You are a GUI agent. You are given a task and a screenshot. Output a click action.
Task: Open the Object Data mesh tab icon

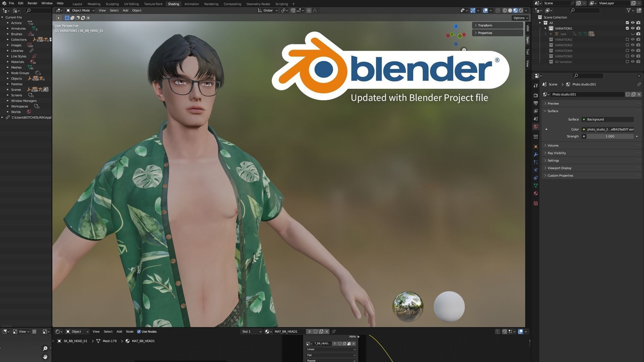click(536, 185)
